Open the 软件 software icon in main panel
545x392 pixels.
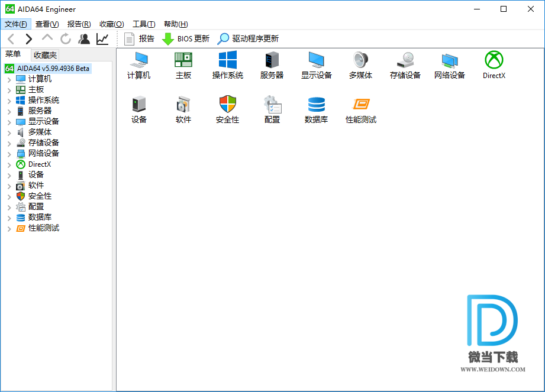pyautogui.click(x=183, y=110)
